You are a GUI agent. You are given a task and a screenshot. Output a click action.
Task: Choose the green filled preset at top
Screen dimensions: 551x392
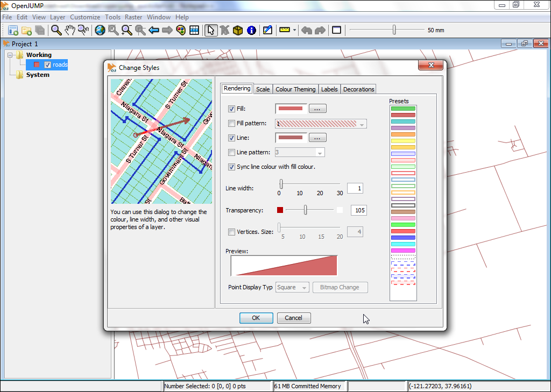(403, 109)
